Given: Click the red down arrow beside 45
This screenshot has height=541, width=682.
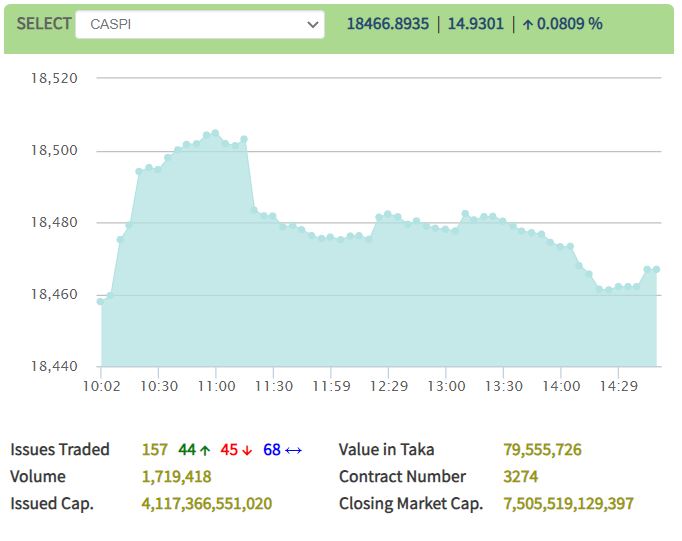Looking at the screenshot, I should coord(247,450).
